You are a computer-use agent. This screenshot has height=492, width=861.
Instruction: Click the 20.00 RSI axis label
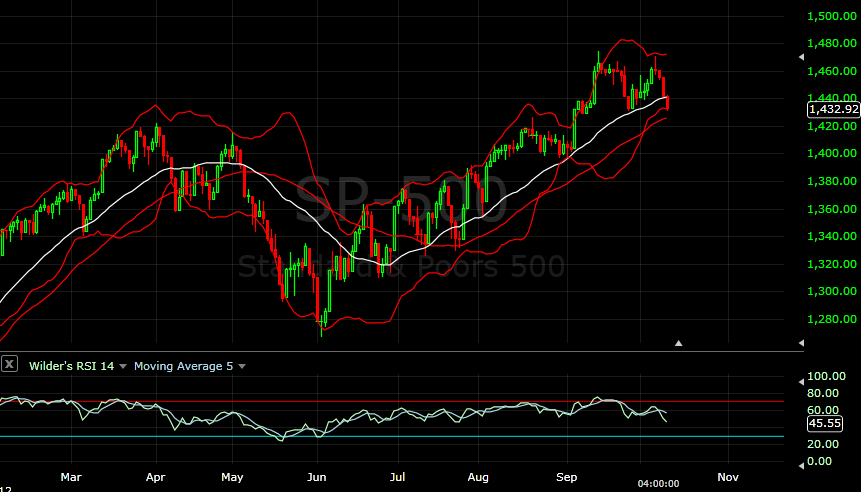pyautogui.click(x=823, y=444)
